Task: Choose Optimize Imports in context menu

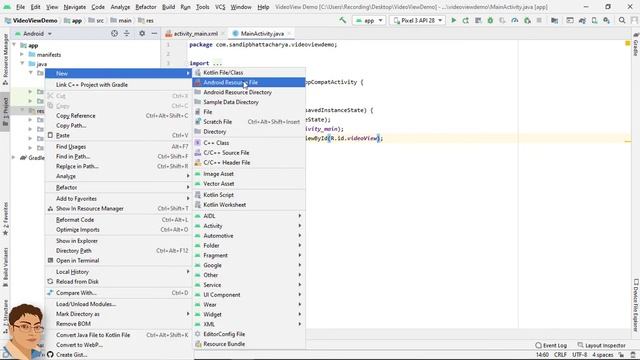Action: (118, 229)
